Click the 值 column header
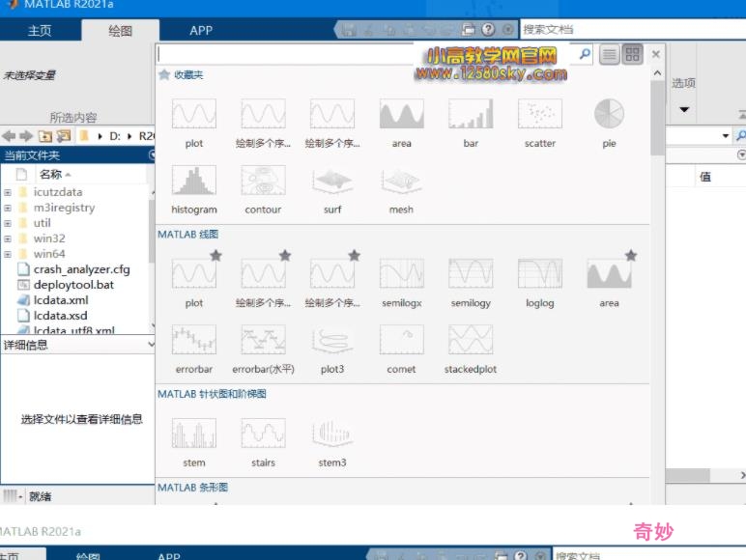Screen dimensions: 746x560 pos(705,177)
